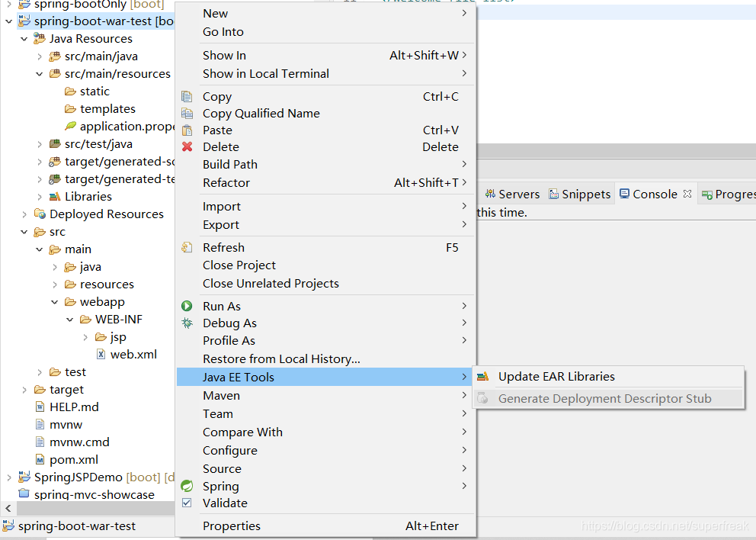
Task: Collapse the spring-boot-war-test project
Action: point(8,21)
